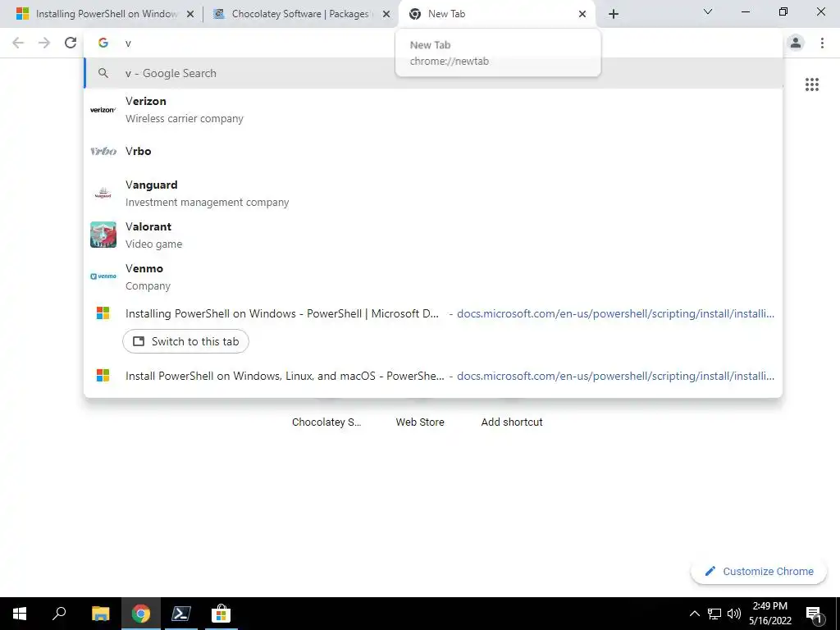Click the browser Back arrow

pos(18,43)
